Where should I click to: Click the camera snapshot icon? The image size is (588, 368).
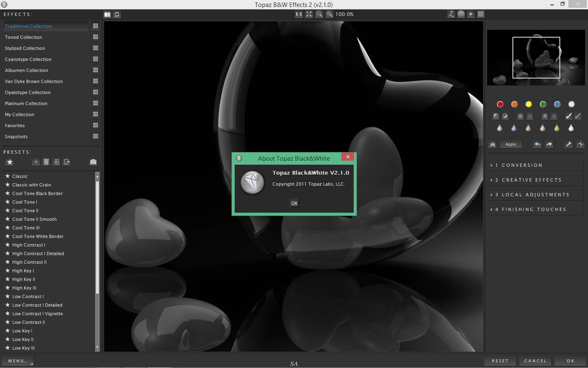[x=93, y=162]
